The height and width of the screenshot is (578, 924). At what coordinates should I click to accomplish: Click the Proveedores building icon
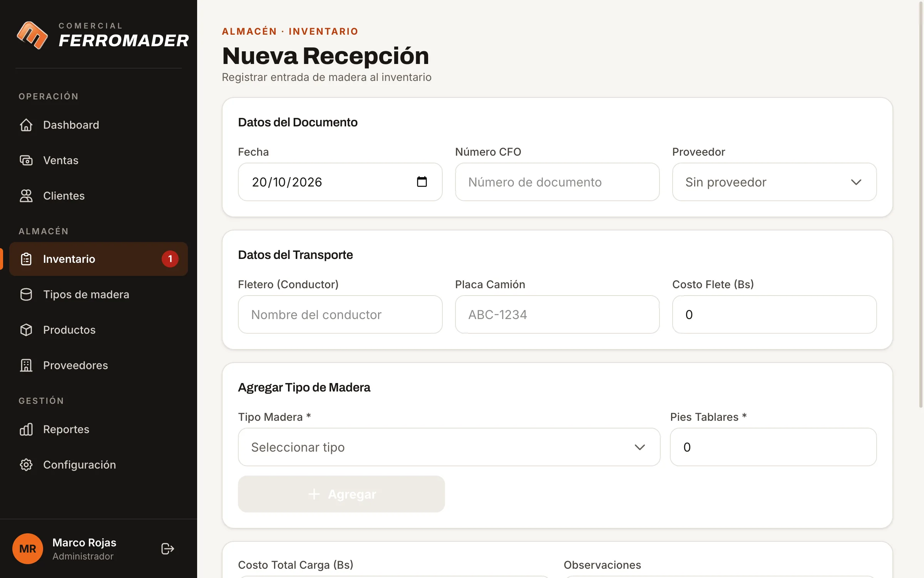pos(26,365)
